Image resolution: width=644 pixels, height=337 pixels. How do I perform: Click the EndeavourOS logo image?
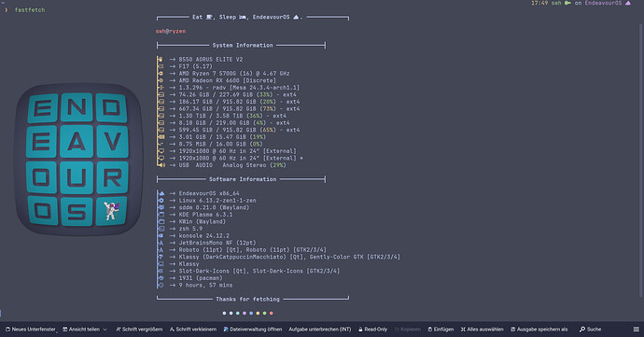click(x=78, y=160)
